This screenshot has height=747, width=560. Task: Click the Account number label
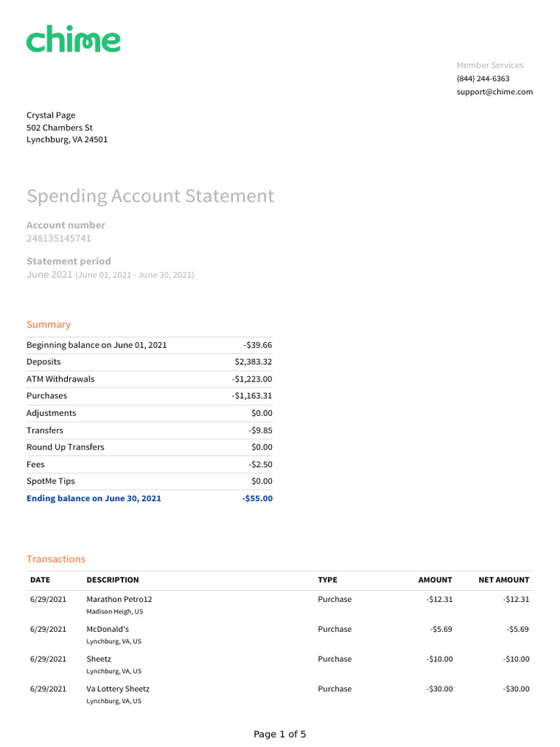pyautogui.click(x=66, y=225)
